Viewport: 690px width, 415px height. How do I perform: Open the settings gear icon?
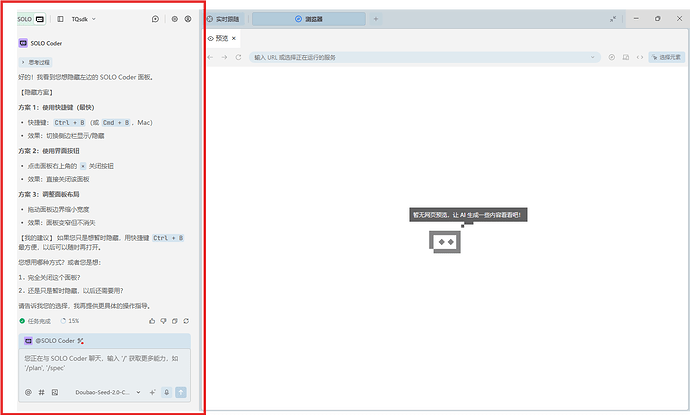[175, 19]
